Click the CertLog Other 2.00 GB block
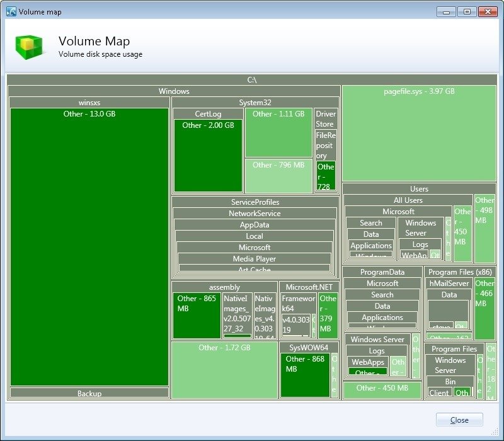The width and height of the screenshot is (504, 441). click(208, 157)
